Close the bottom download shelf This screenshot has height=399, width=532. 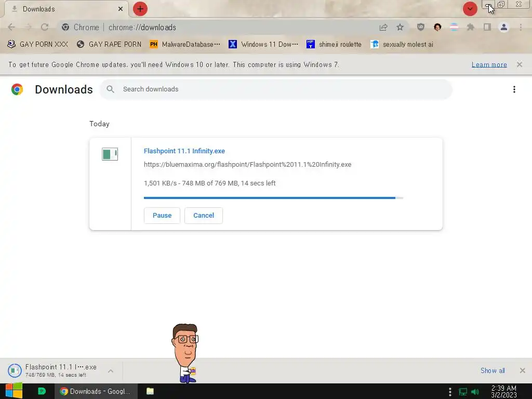(523, 370)
